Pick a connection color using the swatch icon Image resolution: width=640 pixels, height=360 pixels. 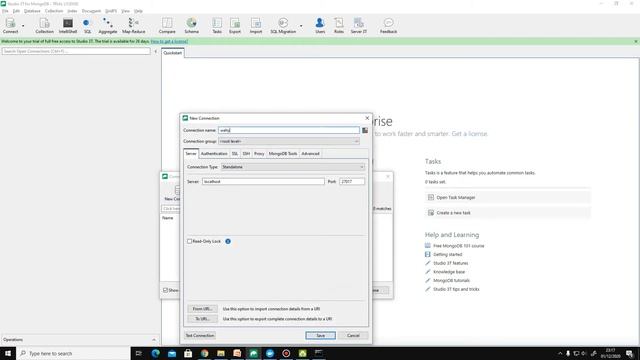coord(365,130)
